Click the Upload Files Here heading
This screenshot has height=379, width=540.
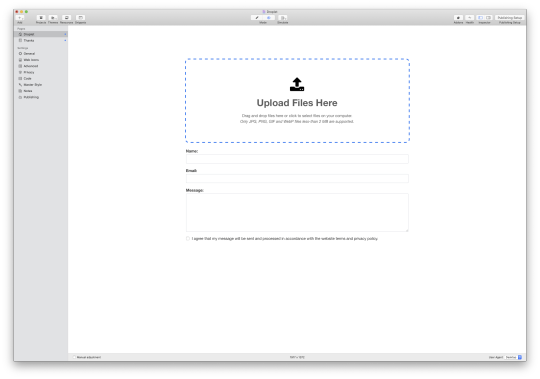[297, 103]
